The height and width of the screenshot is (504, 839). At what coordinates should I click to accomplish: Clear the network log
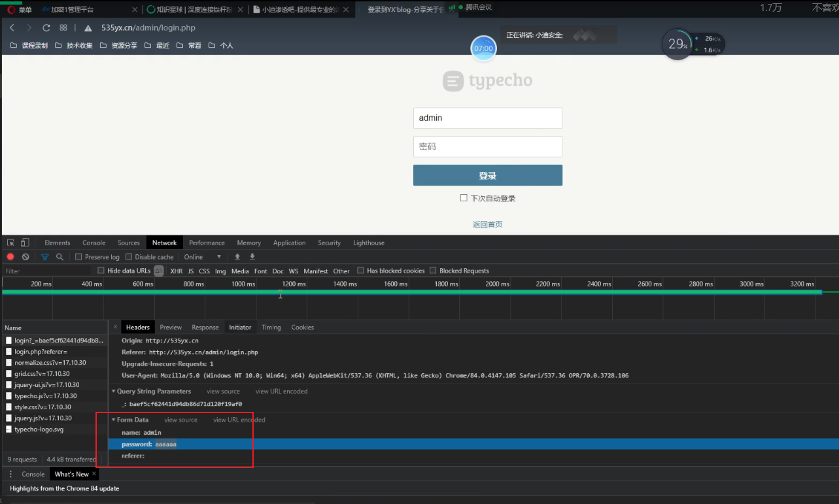coord(26,257)
